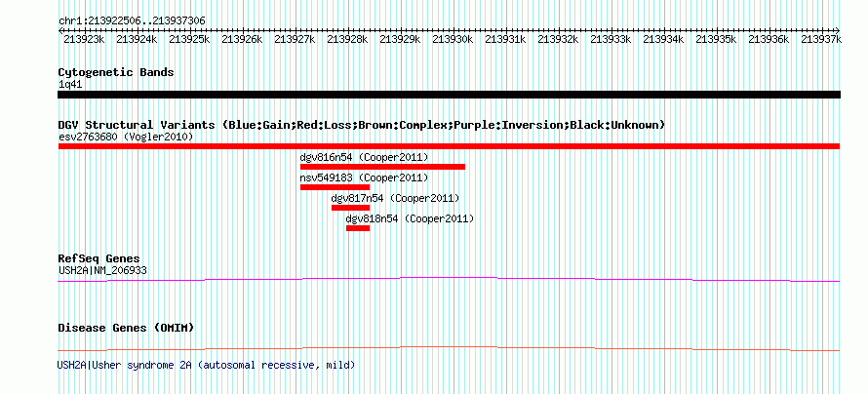Viewport: 868px width, 394px height.
Task: Click the 213930k ruler tick label
Action: click(x=453, y=39)
